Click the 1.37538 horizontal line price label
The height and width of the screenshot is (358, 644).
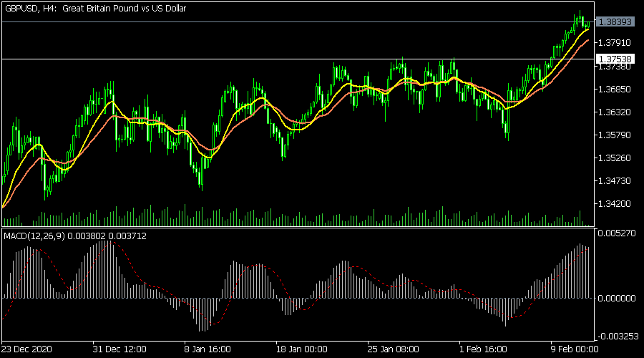pos(615,59)
